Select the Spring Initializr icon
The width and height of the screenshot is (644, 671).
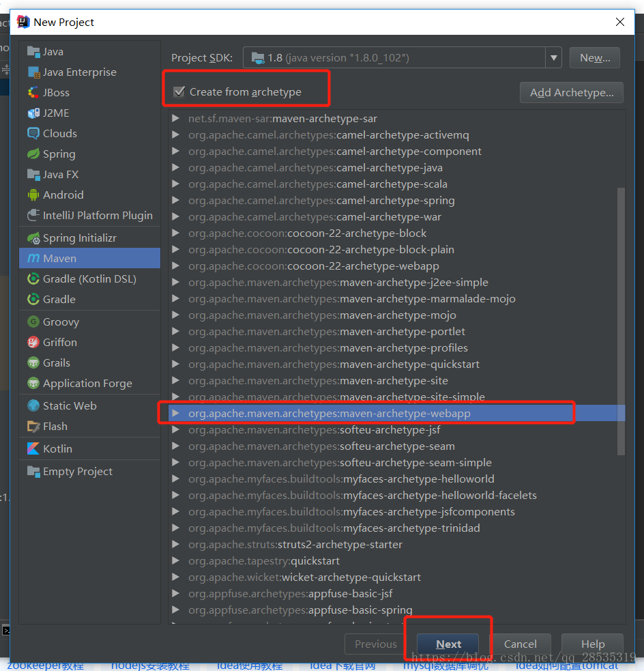(x=33, y=238)
